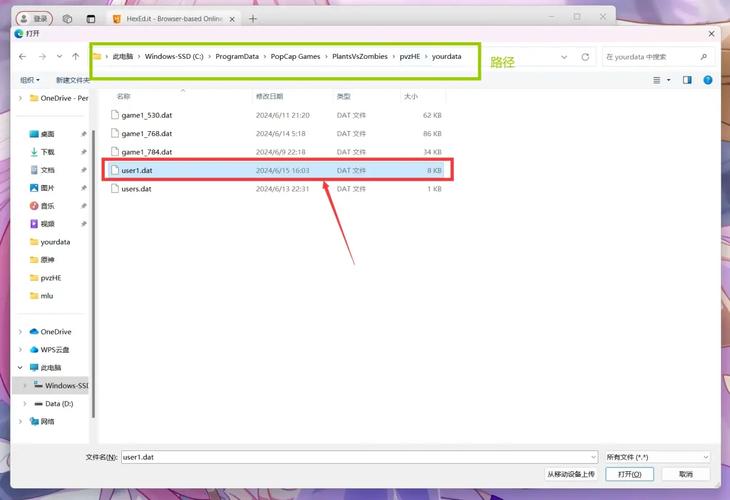This screenshot has height=500, width=730.
Task: Switch to the HexEd.it browser tab
Action: tap(174, 19)
